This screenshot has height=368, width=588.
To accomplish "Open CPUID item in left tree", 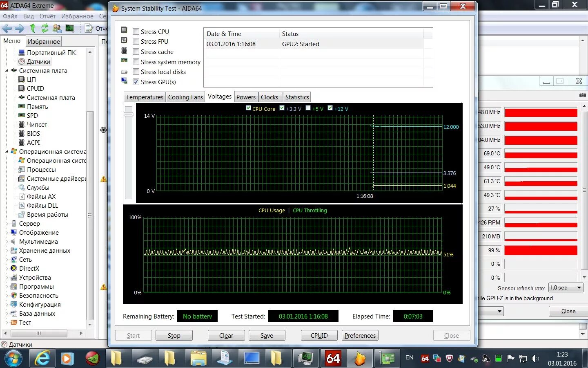I will point(36,89).
